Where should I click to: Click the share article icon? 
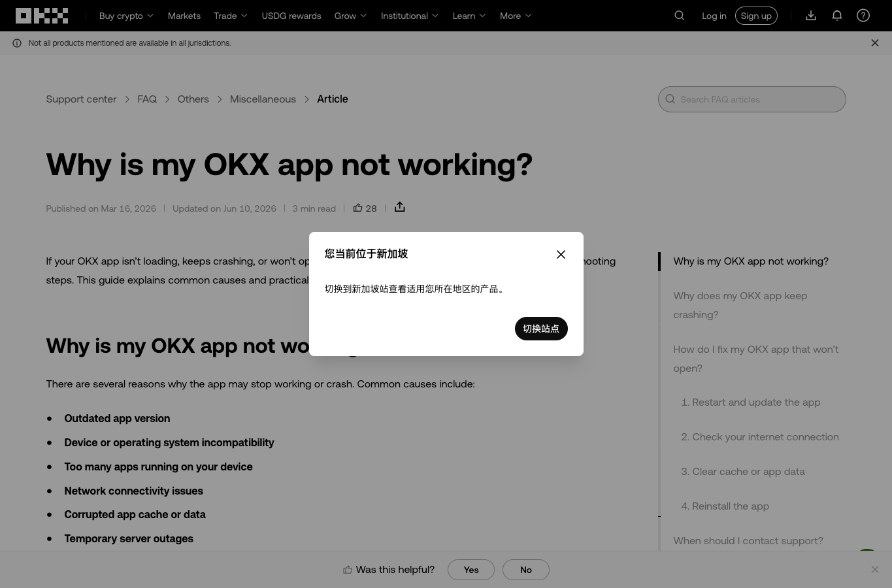400,207
